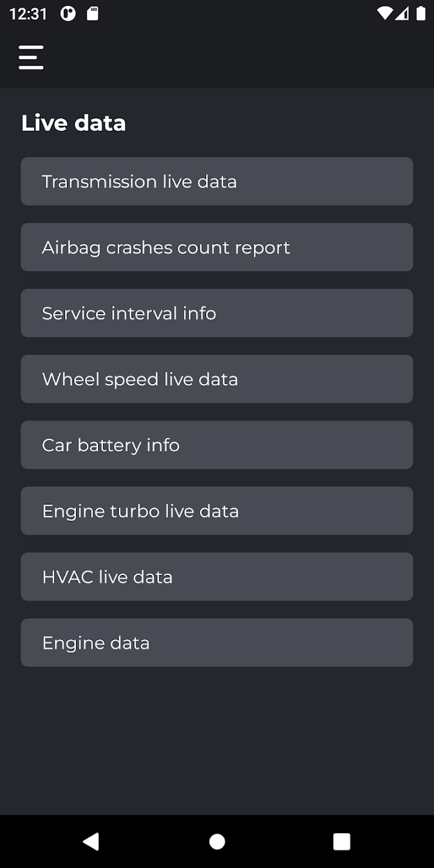Open Transmission live data

coord(217,181)
